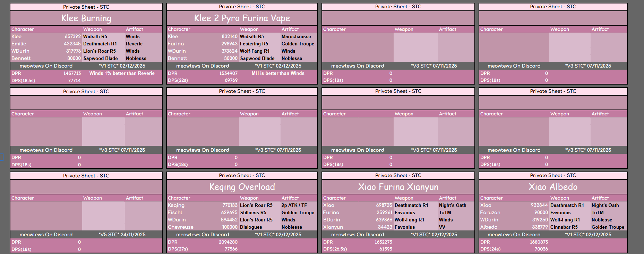The width and height of the screenshot is (644, 254).
Task: Click the 'MH is better than Winds' note
Action: [x=278, y=73]
